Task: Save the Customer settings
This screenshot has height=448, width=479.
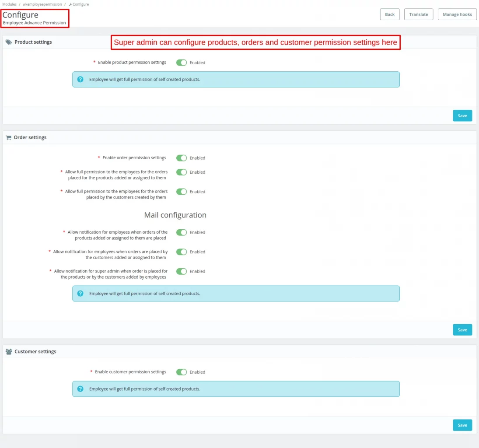Action: 462,425
